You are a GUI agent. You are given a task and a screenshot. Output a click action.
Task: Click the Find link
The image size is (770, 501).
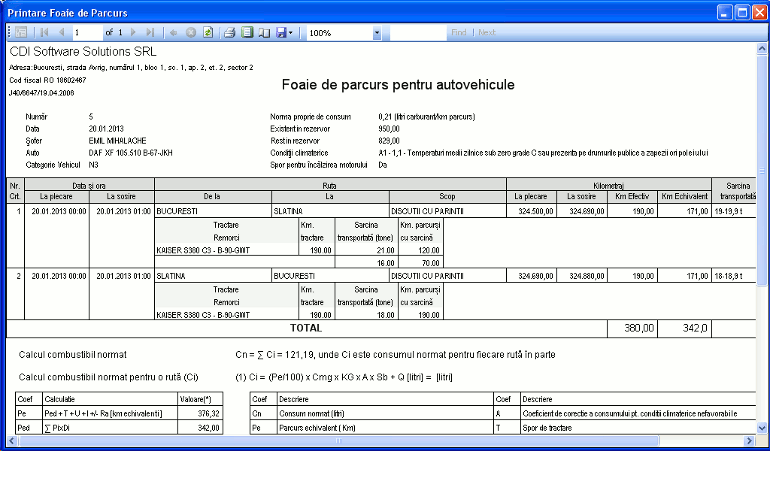459,32
